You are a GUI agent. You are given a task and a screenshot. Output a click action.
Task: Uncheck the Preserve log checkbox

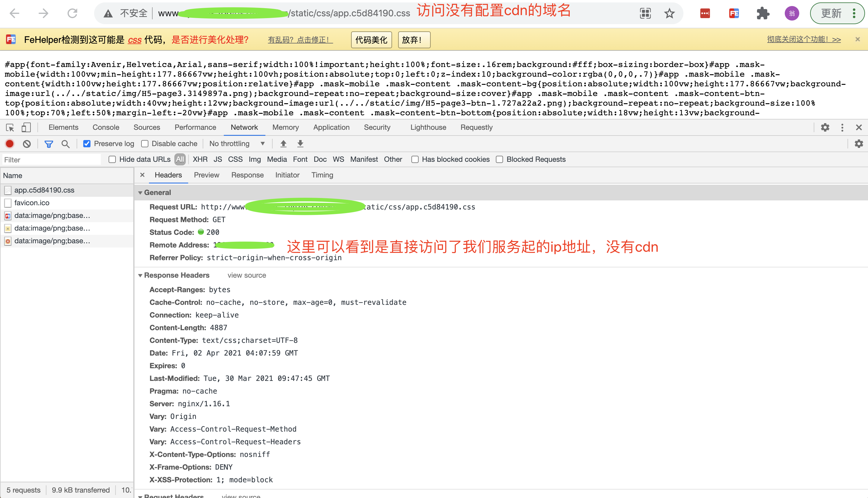(87, 144)
